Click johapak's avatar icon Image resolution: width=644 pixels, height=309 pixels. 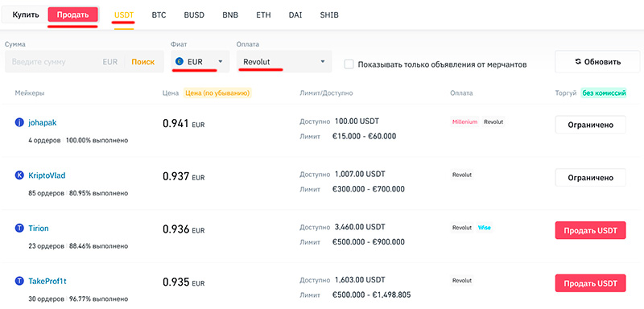pos(19,122)
